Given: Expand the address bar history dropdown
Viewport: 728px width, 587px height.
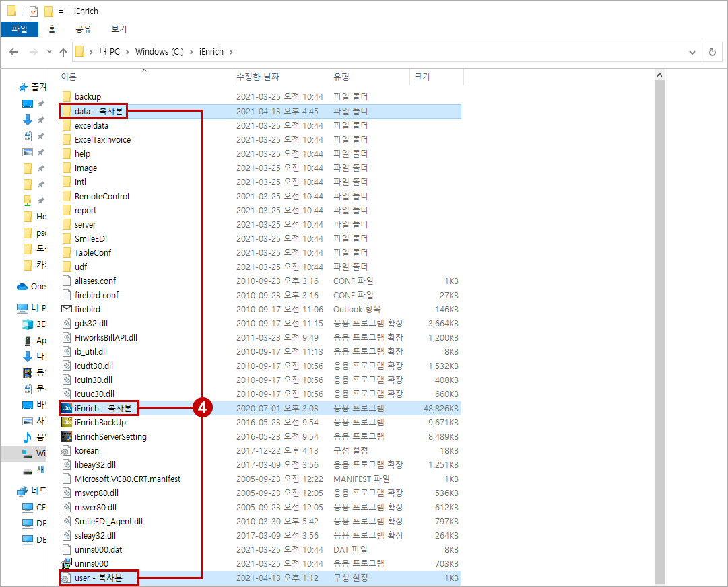Looking at the screenshot, I should [x=692, y=53].
